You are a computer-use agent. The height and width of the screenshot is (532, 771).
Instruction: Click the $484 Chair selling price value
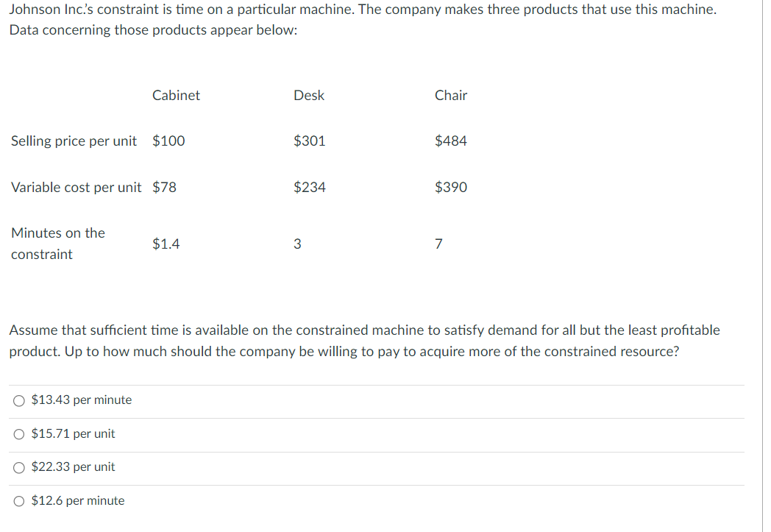(x=451, y=141)
